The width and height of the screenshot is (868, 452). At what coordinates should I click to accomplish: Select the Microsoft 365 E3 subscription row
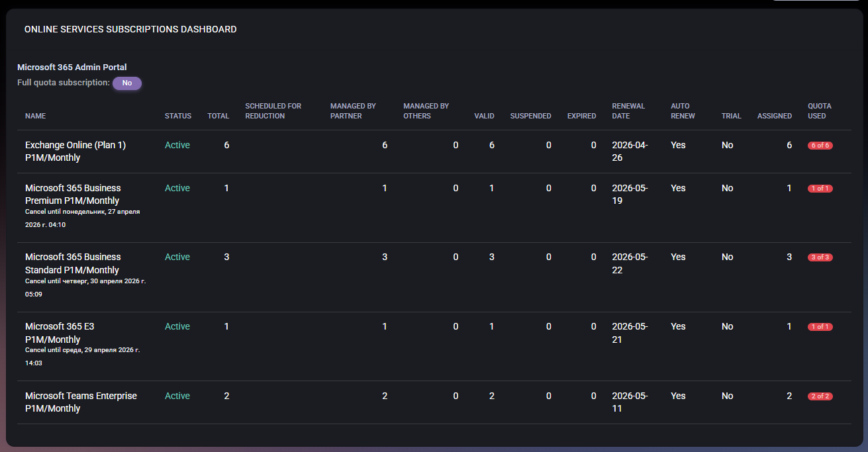tap(60, 332)
